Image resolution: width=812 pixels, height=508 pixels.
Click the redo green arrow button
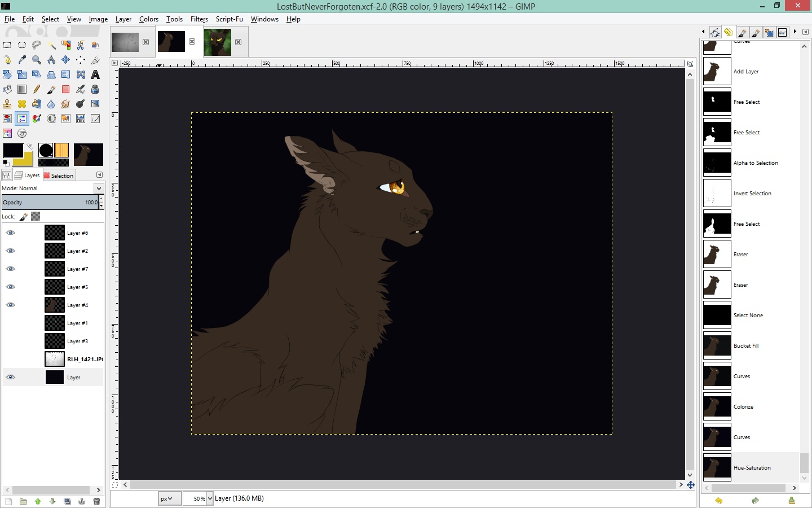click(755, 501)
